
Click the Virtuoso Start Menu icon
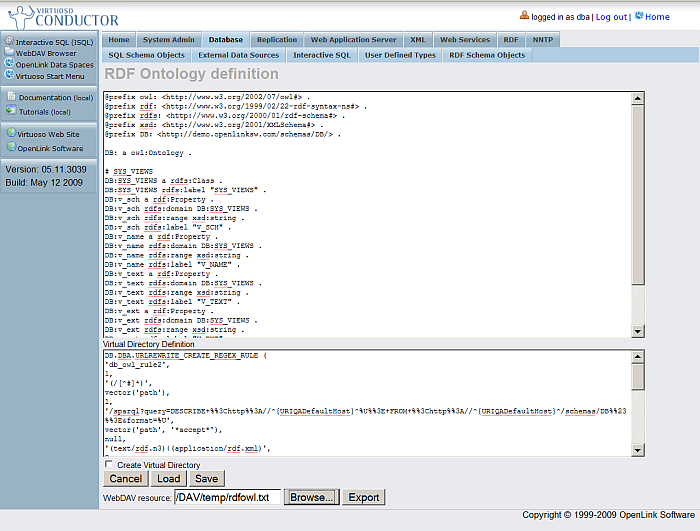click(x=9, y=75)
